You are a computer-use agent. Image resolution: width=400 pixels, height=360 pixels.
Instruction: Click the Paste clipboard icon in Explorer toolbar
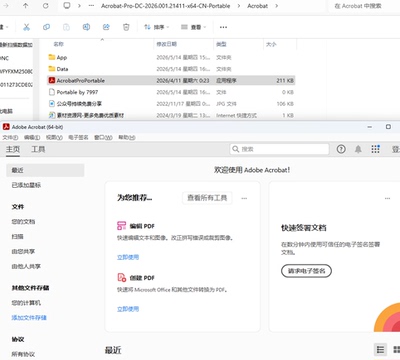(66, 27)
